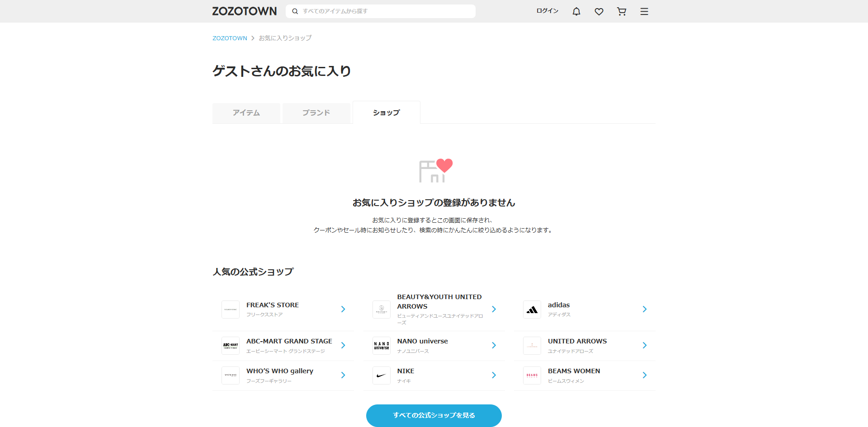Switch to the アイテム tab
Image resolution: width=868 pixels, height=427 pixels.
tap(246, 113)
